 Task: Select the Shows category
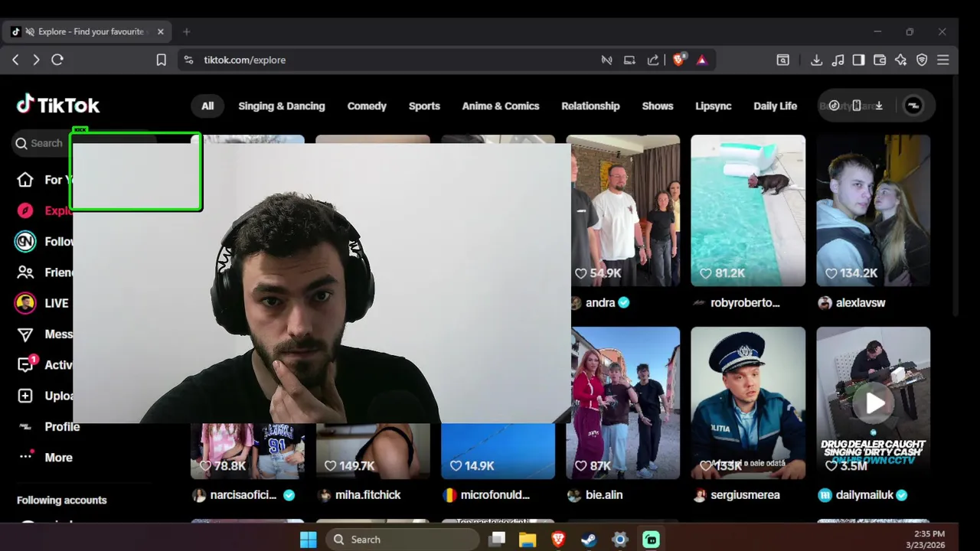[x=658, y=106]
